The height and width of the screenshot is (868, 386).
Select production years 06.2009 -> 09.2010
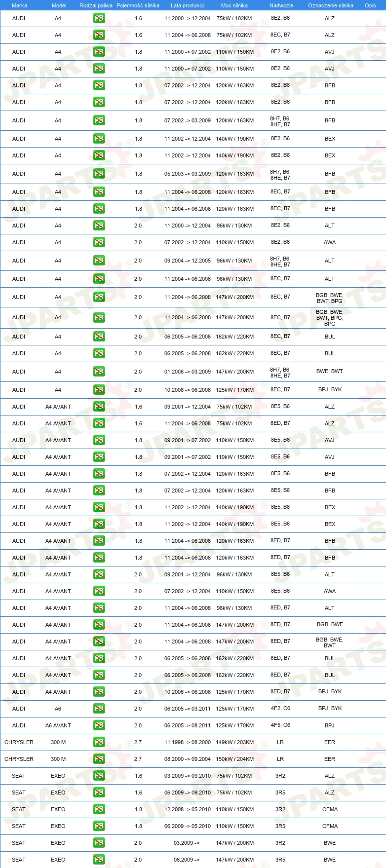click(x=188, y=793)
